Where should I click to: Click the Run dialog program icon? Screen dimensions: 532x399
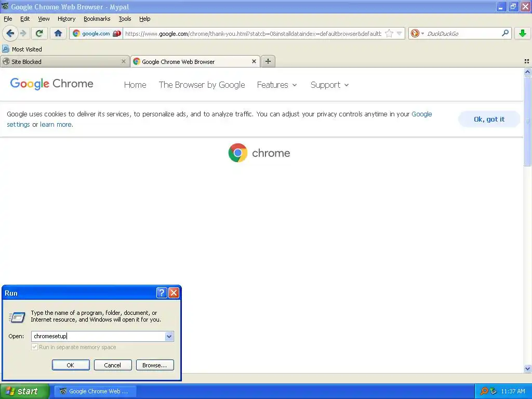[17, 316]
